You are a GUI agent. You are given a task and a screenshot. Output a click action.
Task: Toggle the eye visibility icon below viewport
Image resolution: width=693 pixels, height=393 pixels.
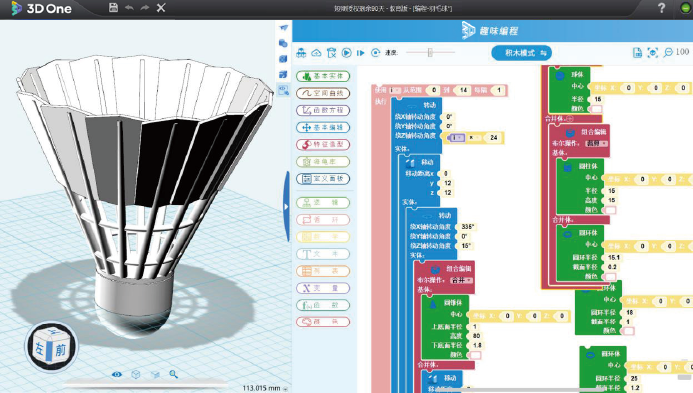(x=117, y=374)
